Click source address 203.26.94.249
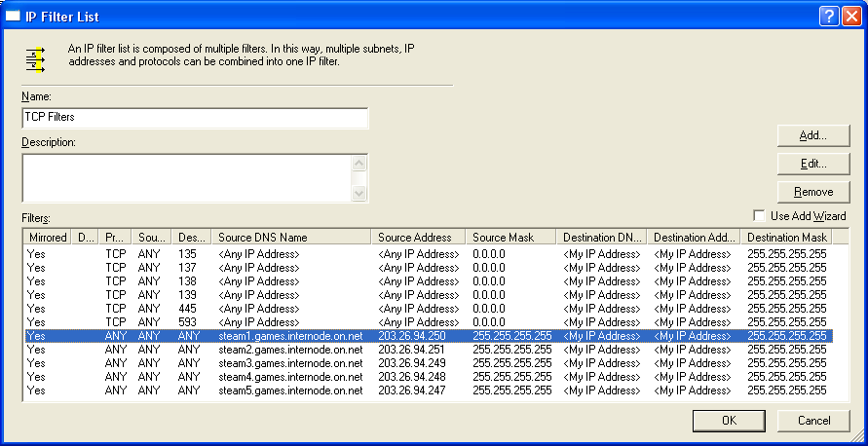 pos(412,363)
